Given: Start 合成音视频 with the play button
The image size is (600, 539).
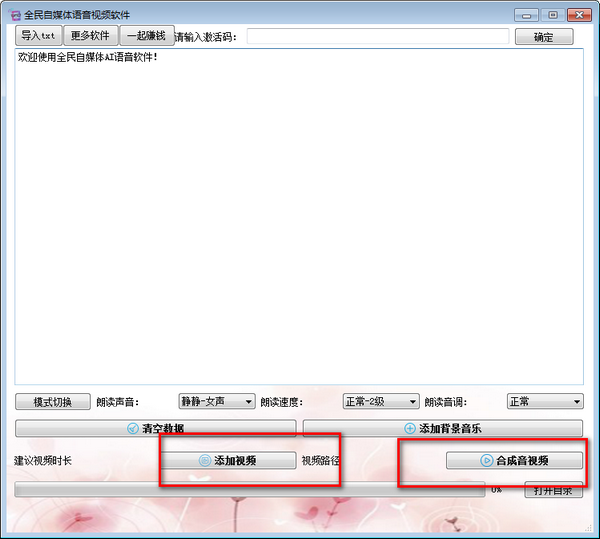Looking at the screenshot, I should [x=514, y=461].
